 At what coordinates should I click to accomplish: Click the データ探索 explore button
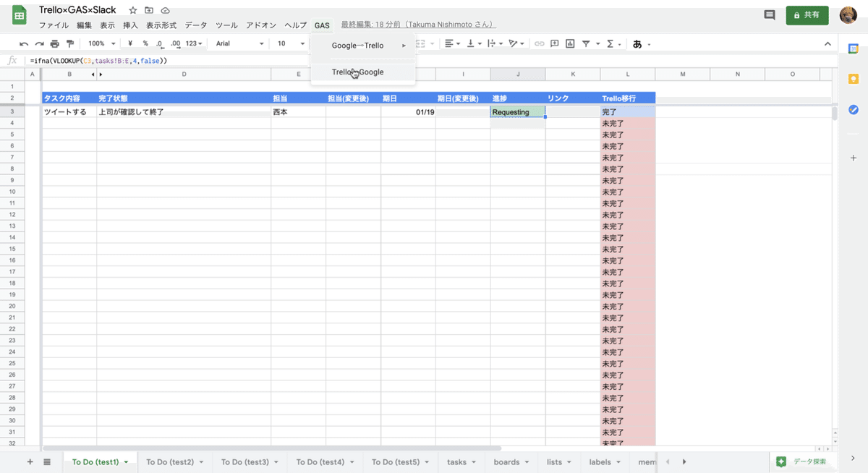click(801, 461)
